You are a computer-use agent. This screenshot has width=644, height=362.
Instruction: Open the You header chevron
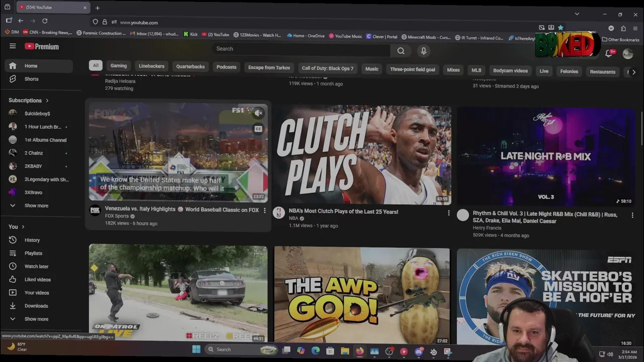[x=23, y=227]
